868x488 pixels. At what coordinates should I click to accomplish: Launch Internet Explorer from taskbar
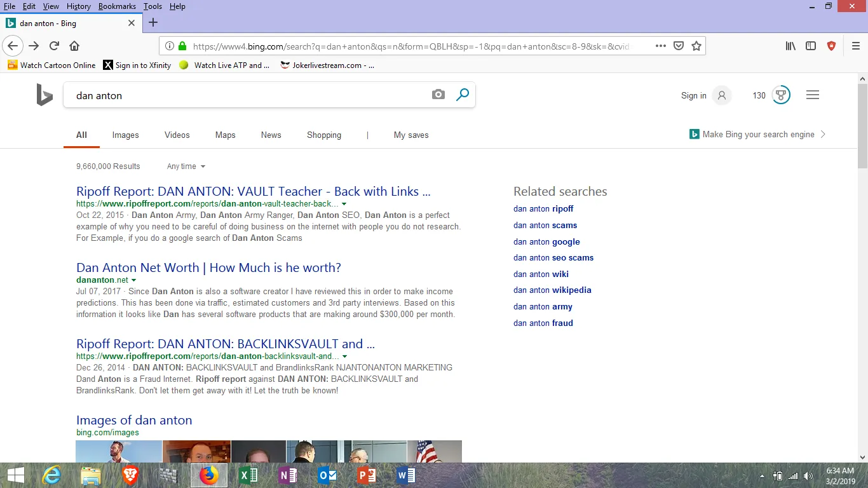tap(52, 475)
